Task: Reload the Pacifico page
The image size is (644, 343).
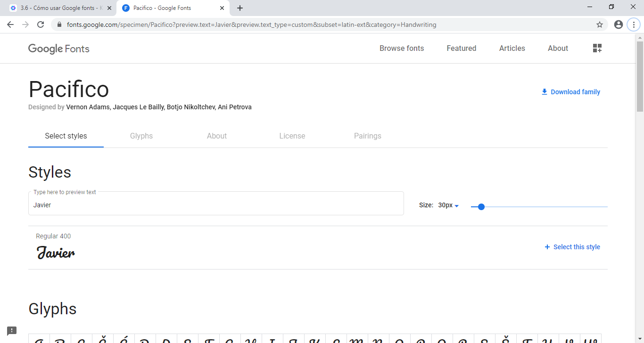Action: coord(41,24)
